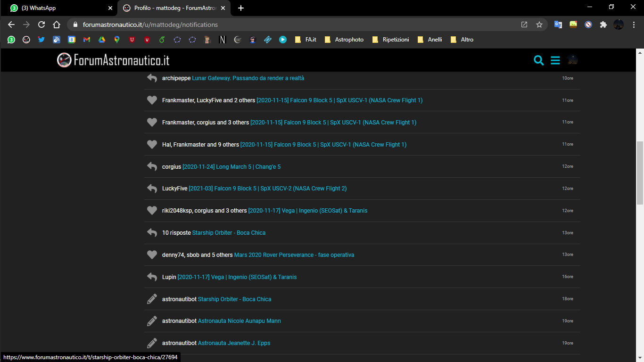Screen dimensions: 644x362
Task: Click the heart icon beside riki2048ksp
Action: click(152, 210)
